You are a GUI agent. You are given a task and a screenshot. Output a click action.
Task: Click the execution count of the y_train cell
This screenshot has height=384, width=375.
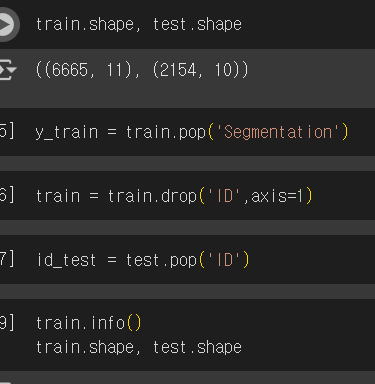tap(7, 131)
